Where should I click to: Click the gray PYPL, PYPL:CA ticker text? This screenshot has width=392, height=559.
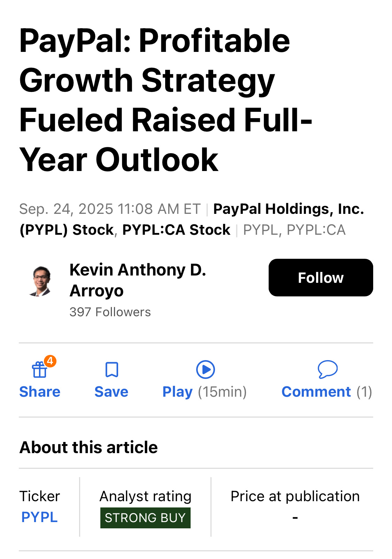pyautogui.click(x=294, y=230)
